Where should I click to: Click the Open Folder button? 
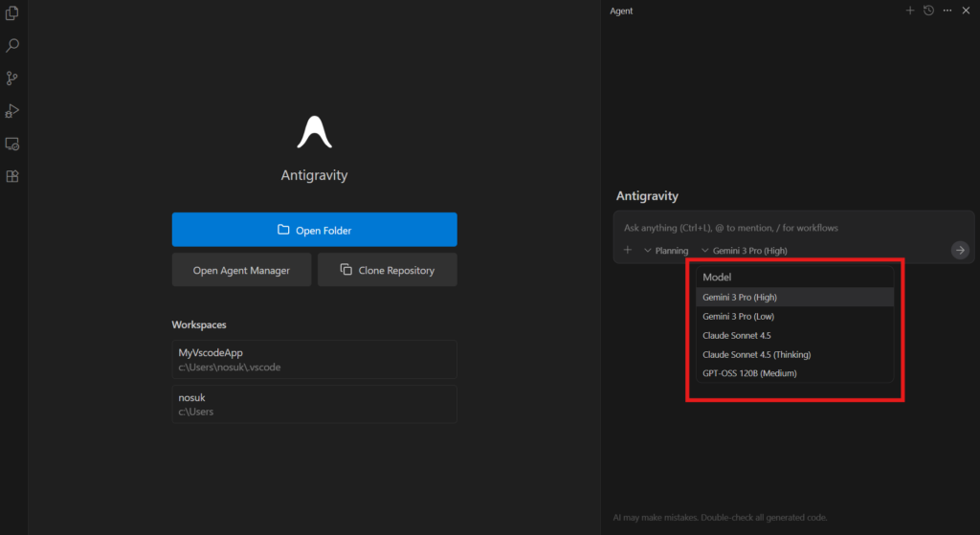tap(314, 230)
